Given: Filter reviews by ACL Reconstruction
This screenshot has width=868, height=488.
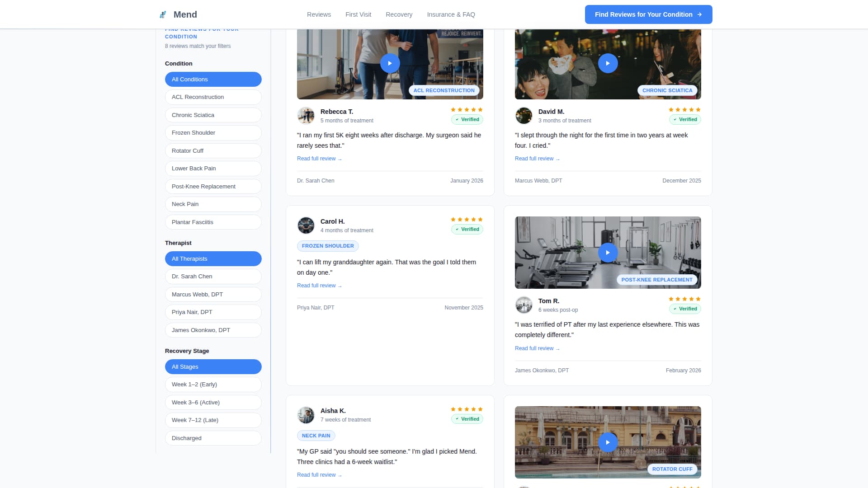Looking at the screenshot, I should [x=213, y=97].
